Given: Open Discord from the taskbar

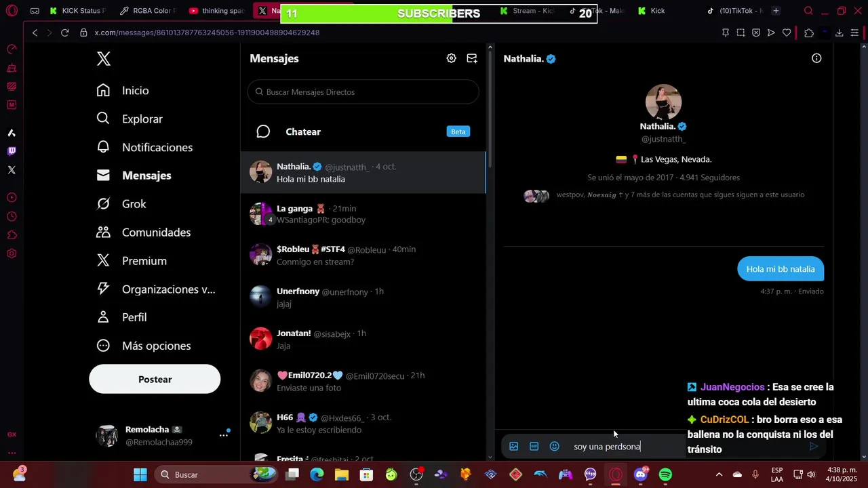Looking at the screenshot, I should click(640, 474).
